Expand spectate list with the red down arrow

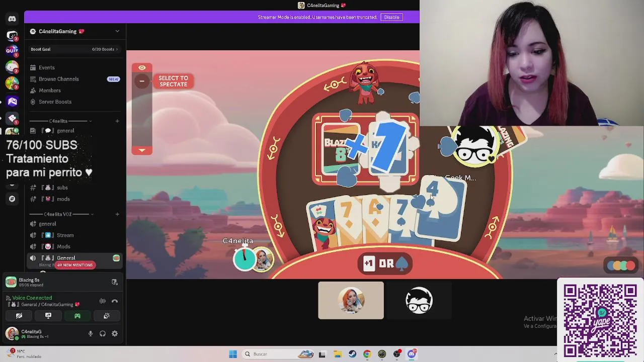142,150
